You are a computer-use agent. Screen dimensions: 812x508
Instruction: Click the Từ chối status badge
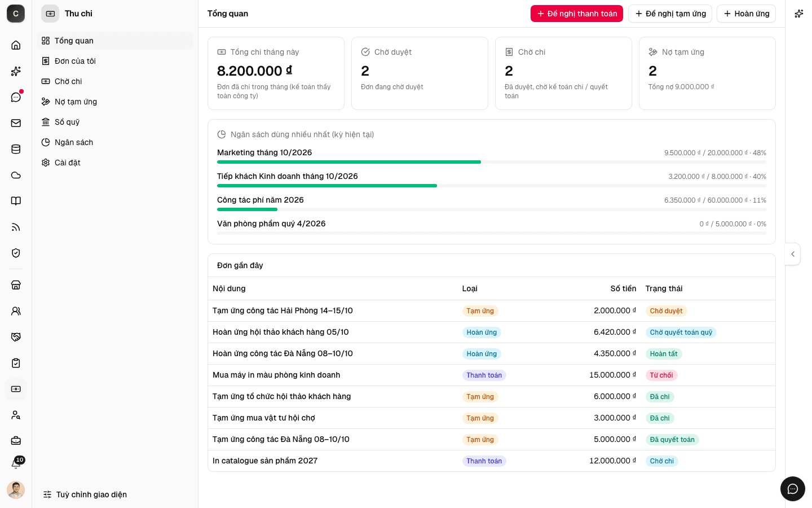tap(661, 375)
